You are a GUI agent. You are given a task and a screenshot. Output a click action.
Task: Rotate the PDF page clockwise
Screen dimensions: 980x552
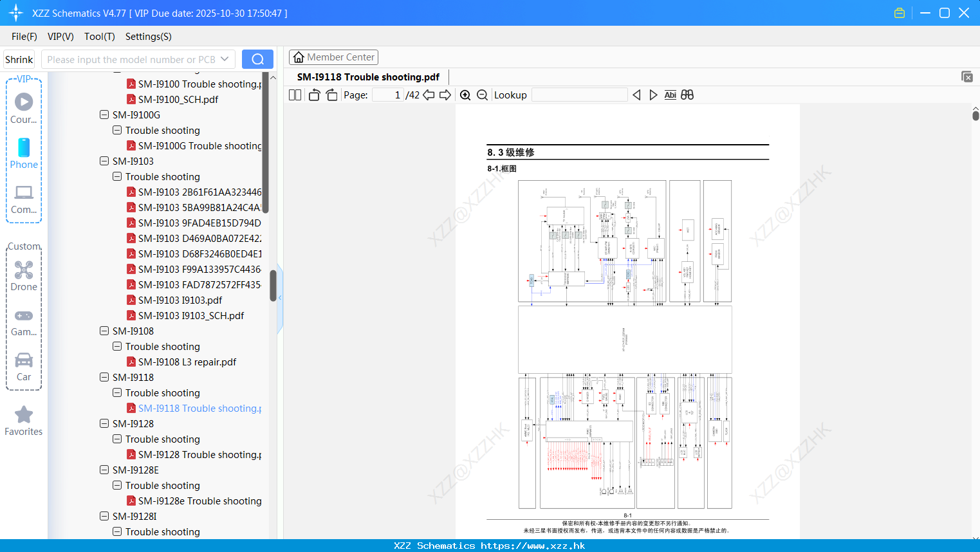coord(331,95)
